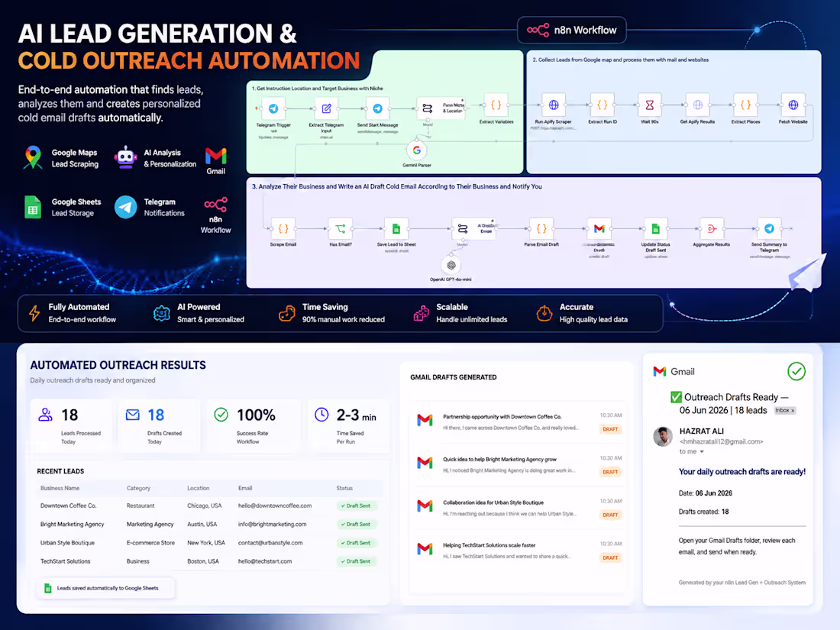Click the Business Name column header
Viewport: 840px width, 630px height.
pyautogui.click(x=60, y=488)
